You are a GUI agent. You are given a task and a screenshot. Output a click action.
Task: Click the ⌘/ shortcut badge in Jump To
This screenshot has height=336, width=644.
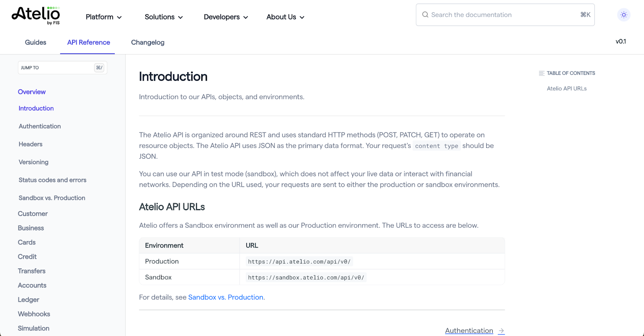click(x=99, y=68)
